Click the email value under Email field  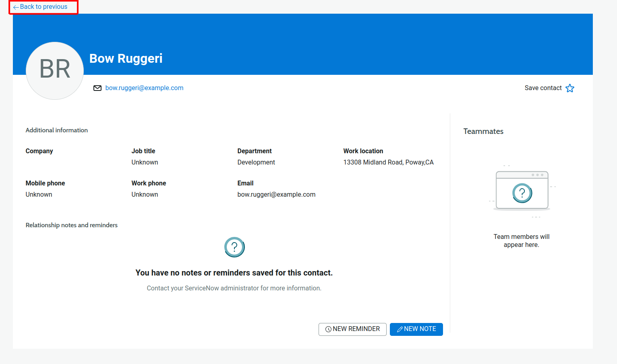click(276, 195)
